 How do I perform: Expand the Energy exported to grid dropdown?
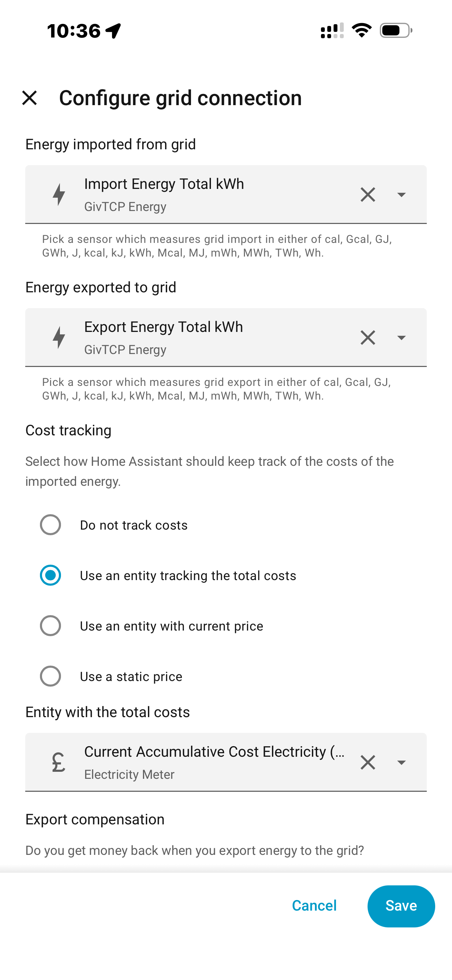click(x=401, y=338)
